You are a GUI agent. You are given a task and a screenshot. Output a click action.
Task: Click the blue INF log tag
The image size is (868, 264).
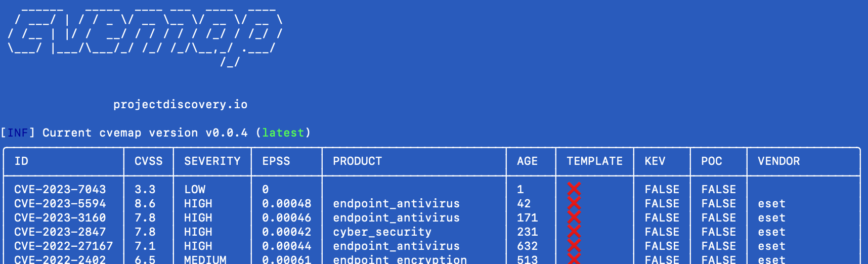(x=18, y=133)
